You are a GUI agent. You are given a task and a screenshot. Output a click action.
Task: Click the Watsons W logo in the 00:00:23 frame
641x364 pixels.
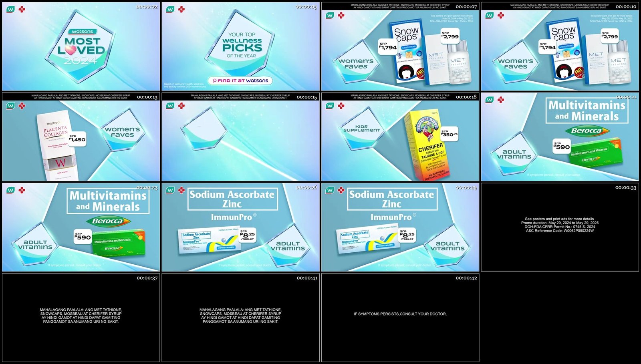(x=10, y=190)
